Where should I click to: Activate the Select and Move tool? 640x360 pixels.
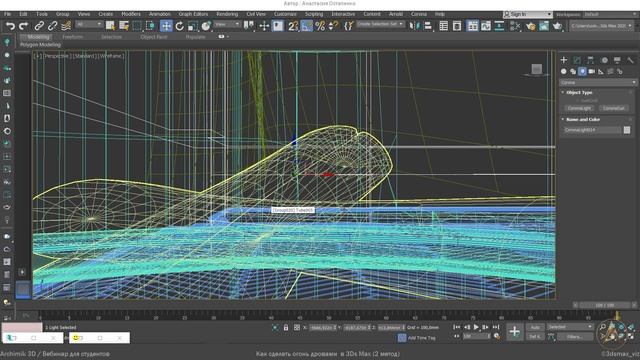(x=166, y=26)
